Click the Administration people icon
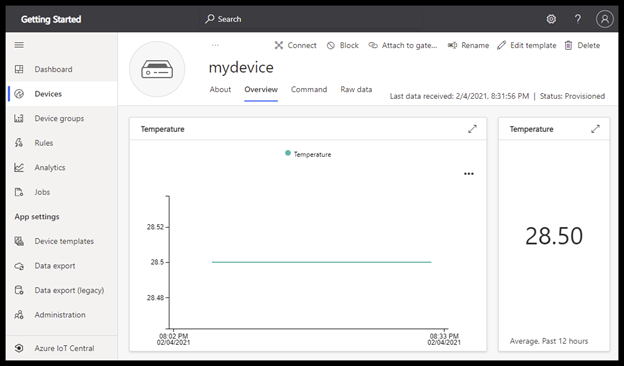This screenshot has height=366, width=624. pyautogui.click(x=19, y=315)
